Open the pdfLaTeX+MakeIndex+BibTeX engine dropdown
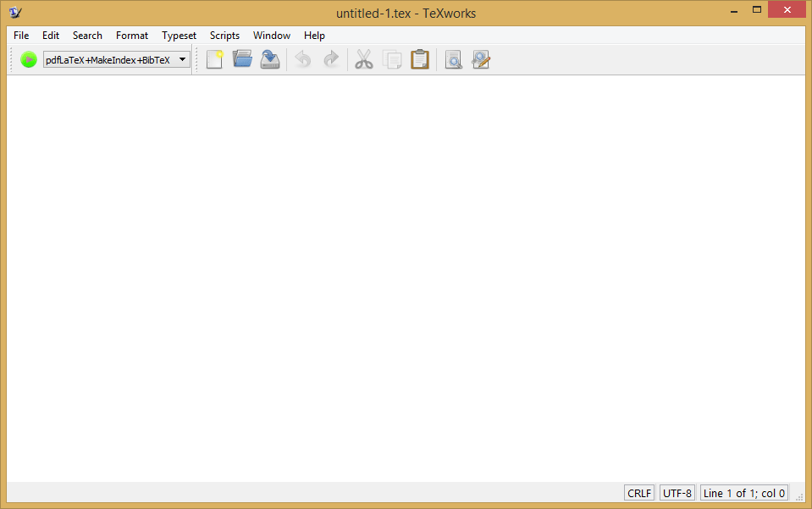The image size is (812, 509). [x=117, y=59]
